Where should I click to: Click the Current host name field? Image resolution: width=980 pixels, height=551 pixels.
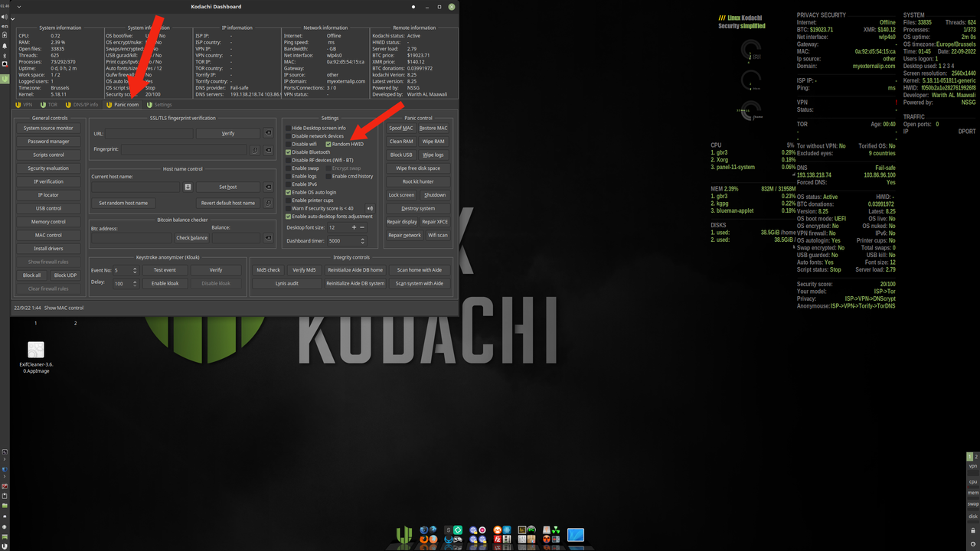(136, 187)
